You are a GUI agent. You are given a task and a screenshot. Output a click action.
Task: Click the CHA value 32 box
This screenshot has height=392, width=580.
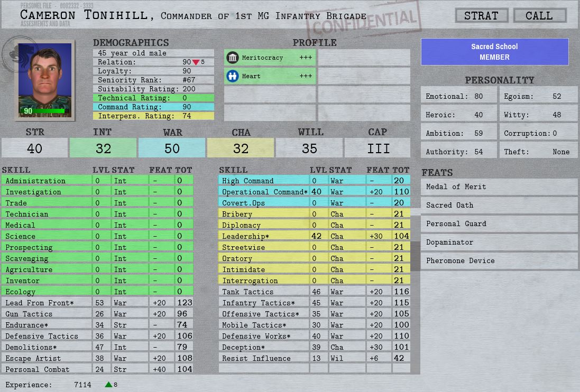point(241,148)
